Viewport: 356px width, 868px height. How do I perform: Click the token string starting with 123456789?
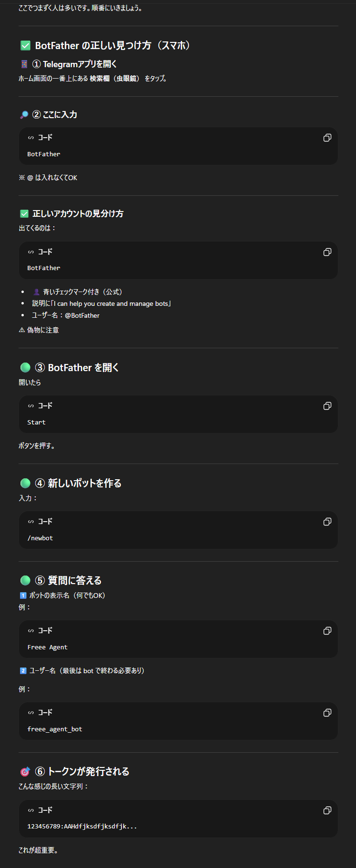(x=82, y=827)
